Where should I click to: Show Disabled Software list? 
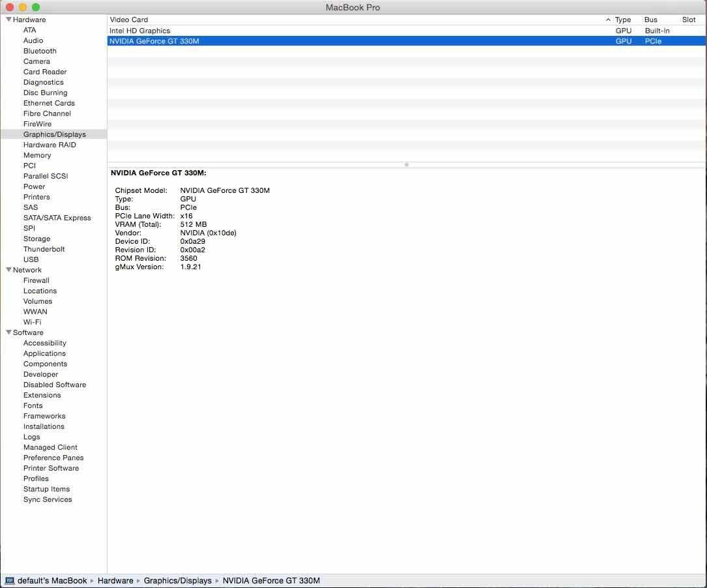pos(55,385)
